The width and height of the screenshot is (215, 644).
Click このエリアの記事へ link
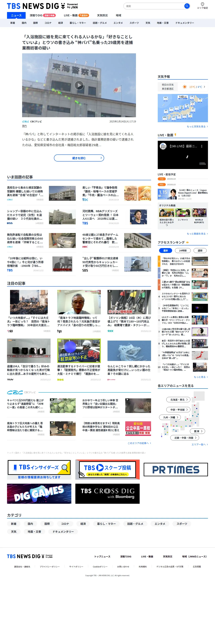tap(139, 443)
